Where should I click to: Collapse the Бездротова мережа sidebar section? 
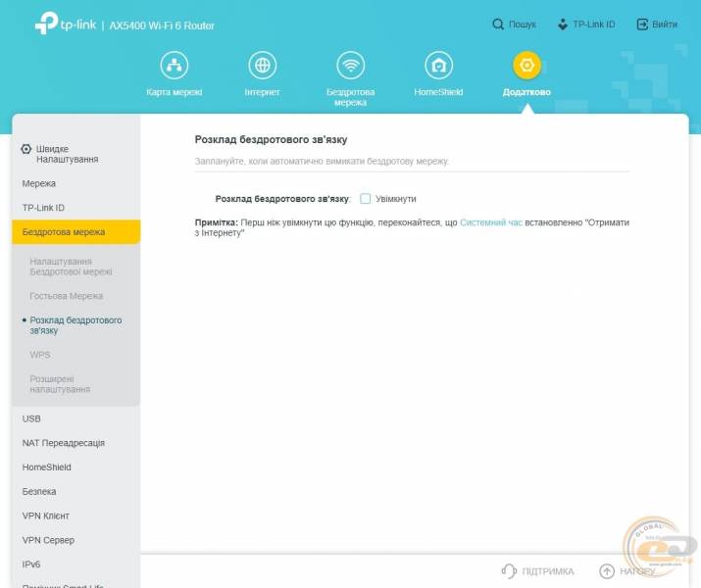click(x=76, y=232)
